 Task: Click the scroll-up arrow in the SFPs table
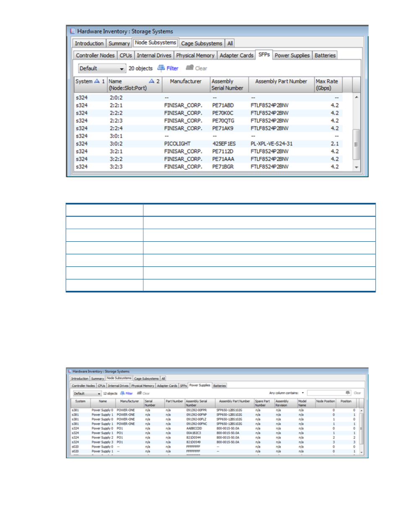click(x=356, y=97)
